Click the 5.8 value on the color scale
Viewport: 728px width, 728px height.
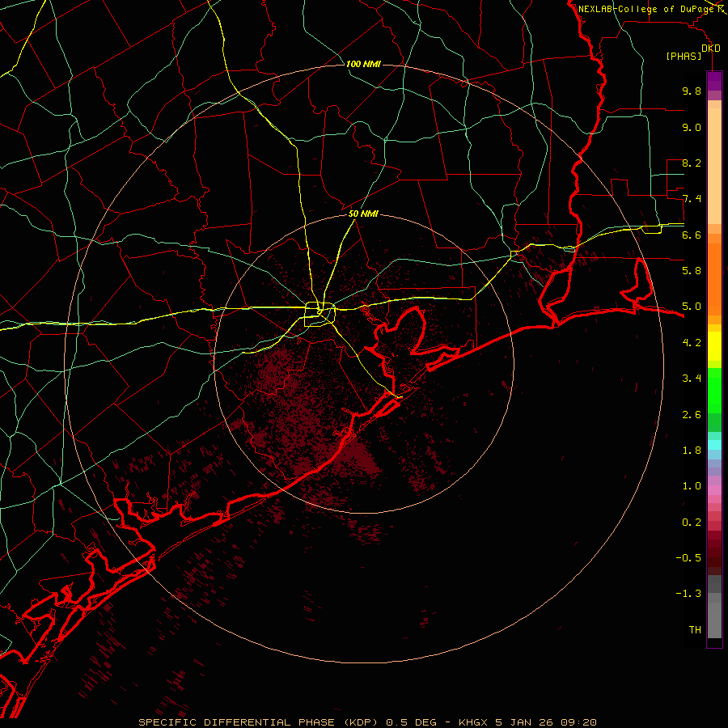(692, 271)
